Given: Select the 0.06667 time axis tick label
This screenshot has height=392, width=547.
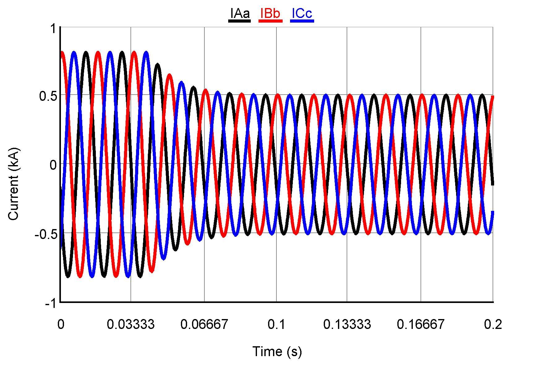Looking at the screenshot, I should coord(204,324).
